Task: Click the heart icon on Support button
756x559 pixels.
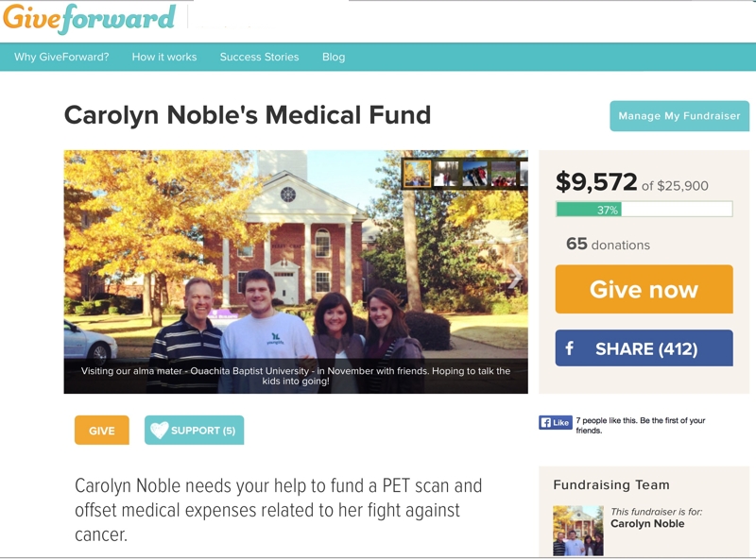Action: tap(159, 430)
